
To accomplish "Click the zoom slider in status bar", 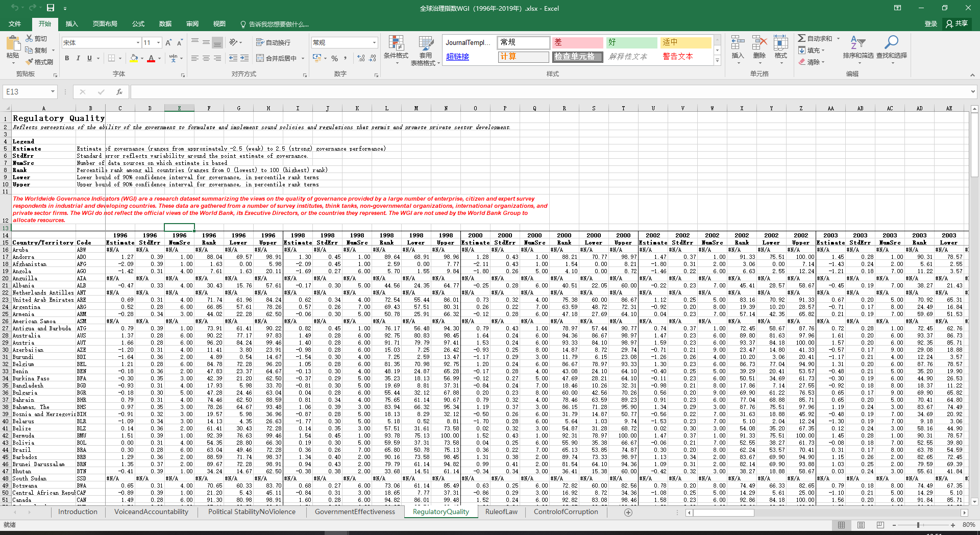I will coord(918,525).
